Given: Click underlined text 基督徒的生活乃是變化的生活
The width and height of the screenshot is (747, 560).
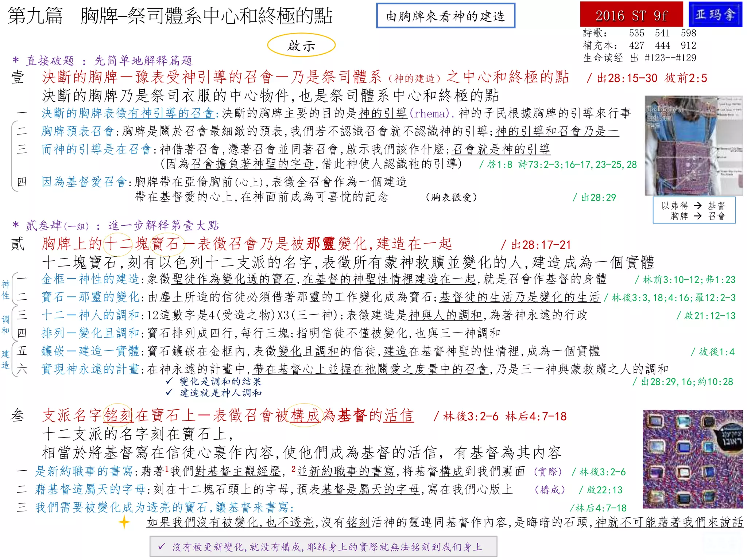Looking at the screenshot, I should (519, 297).
